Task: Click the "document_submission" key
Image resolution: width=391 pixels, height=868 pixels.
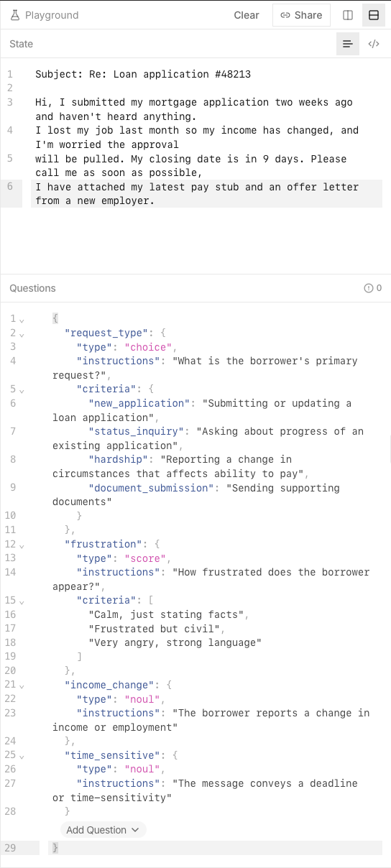Action: (151, 488)
